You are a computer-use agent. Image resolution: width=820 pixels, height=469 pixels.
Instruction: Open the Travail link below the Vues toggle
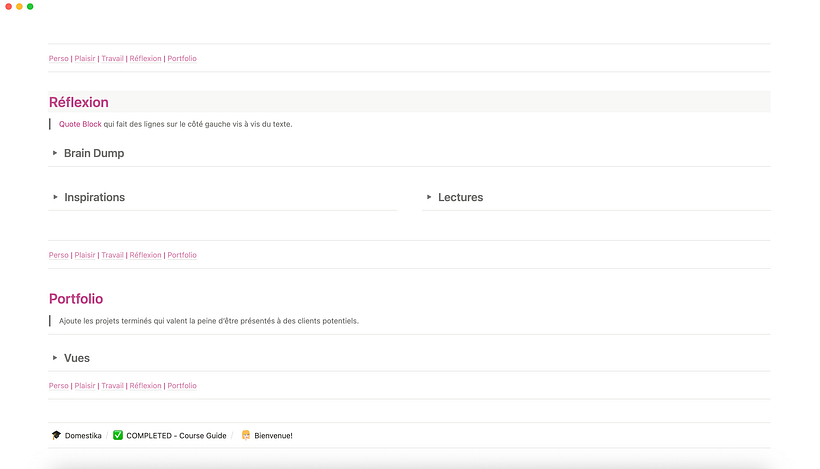[112, 386]
